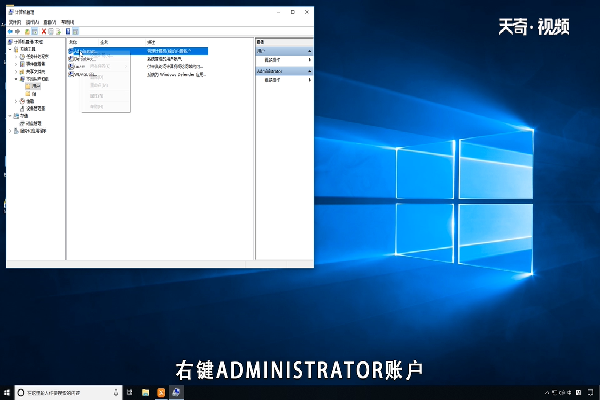Expand the Event Viewer tree node
The height and width of the screenshot is (400, 600).
click(x=16, y=64)
